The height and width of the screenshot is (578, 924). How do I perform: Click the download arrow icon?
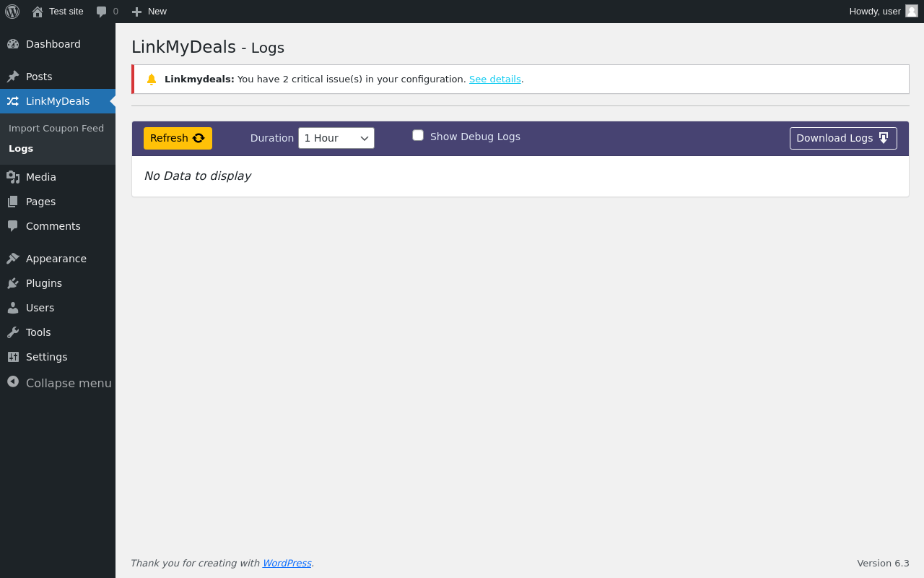coord(884,138)
